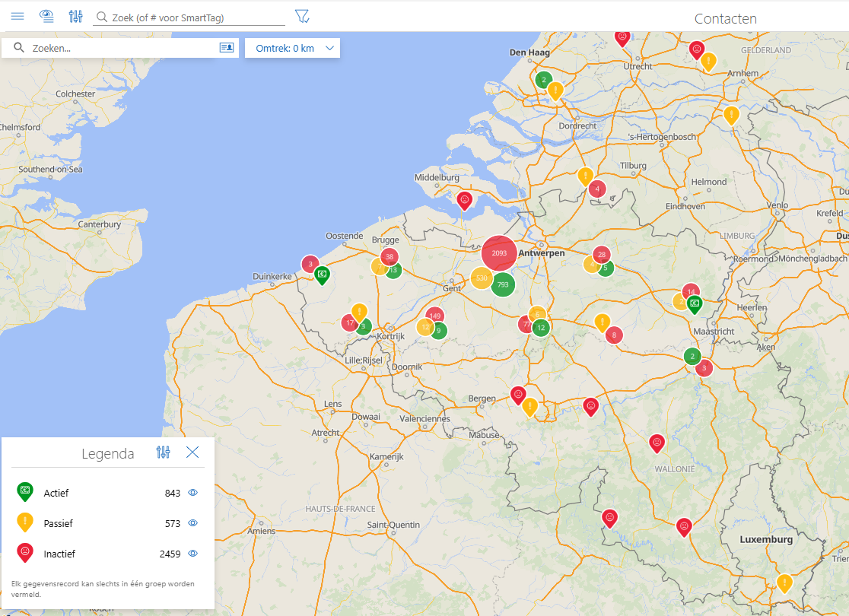Toggle visibility of Actief group
The height and width of the screenshot is (616, 849).
(x=192, y=493)
